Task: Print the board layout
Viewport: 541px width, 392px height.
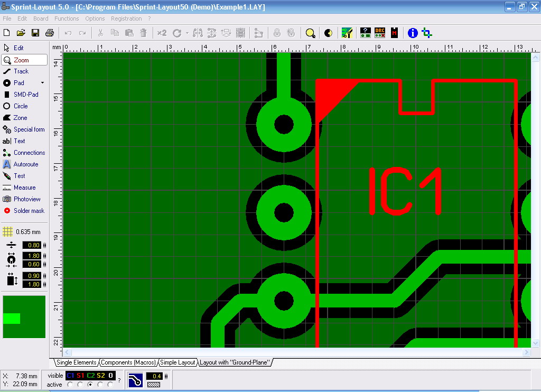Action: pos(50,33)
